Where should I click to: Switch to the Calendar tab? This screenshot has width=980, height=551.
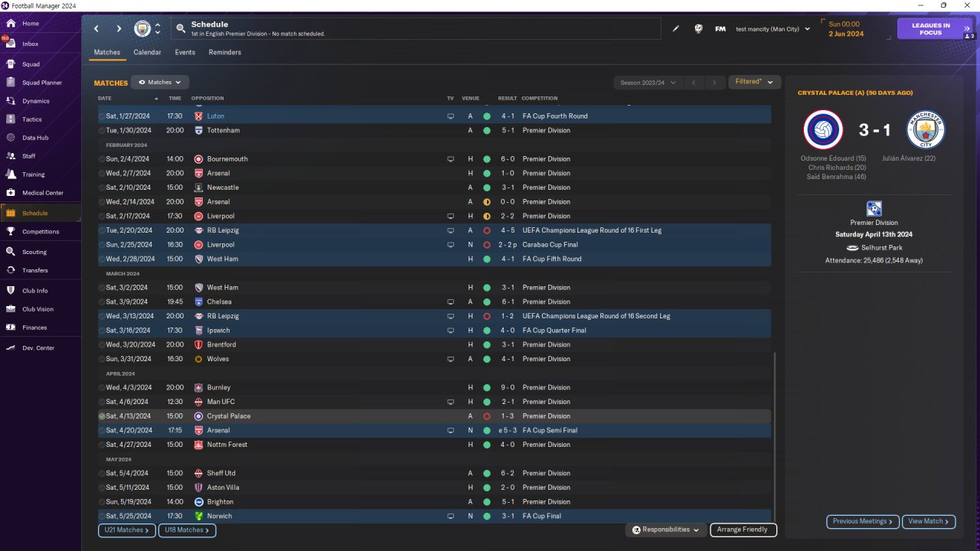(x=147, y=53)
